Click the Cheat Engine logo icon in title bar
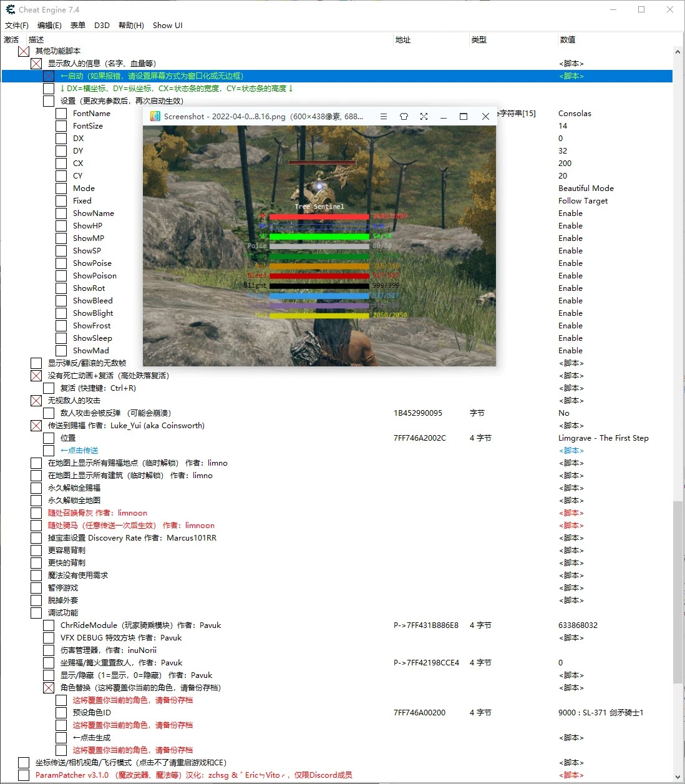This screenshot has width=685, height=784. tap(10, 9)
